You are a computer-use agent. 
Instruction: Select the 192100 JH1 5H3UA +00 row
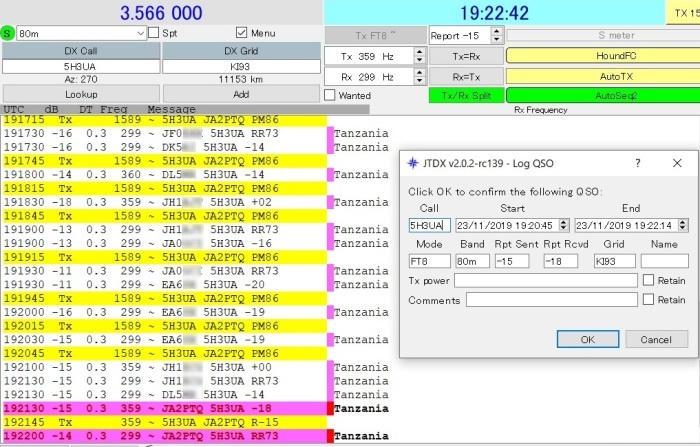[x=165, y=367]
